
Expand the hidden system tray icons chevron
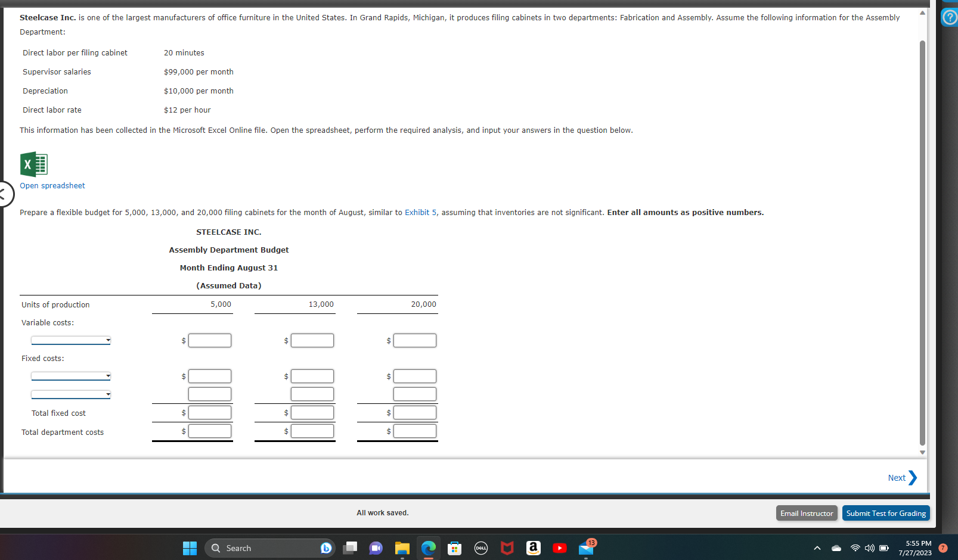pyautogui.click(x=816, y=547)
